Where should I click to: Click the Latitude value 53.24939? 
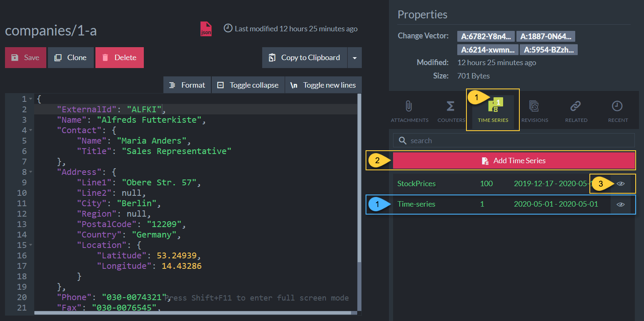(177, 255)
